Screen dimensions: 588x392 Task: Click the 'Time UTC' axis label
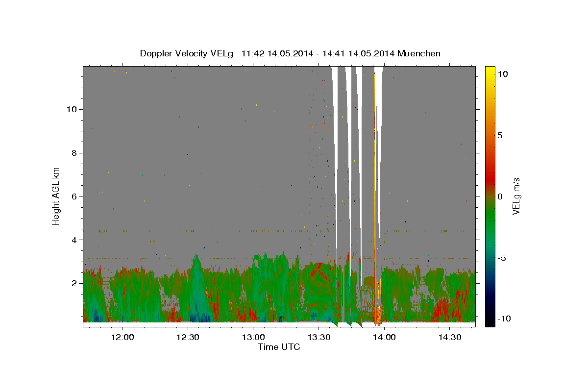point(279,347)
